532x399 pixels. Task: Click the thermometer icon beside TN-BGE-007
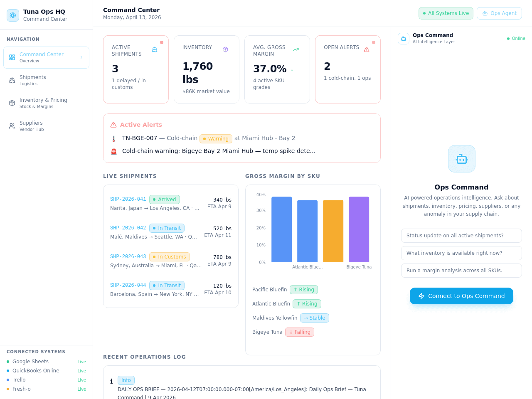(114, 139)
